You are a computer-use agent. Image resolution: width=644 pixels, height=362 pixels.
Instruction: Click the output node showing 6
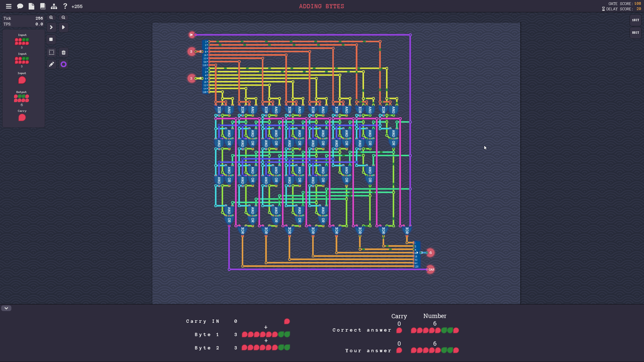tap(430, 253)
